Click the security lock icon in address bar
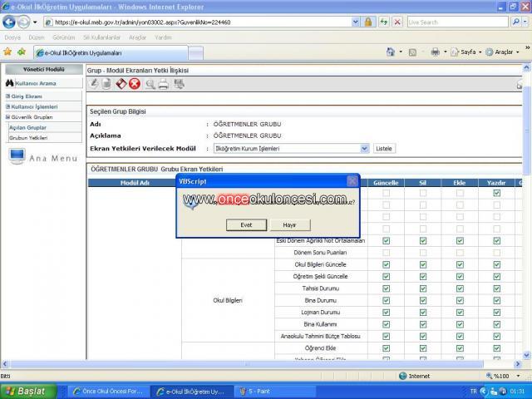This screenshot has height=399, width=532. pyautogui.click(x=368, y=22)
